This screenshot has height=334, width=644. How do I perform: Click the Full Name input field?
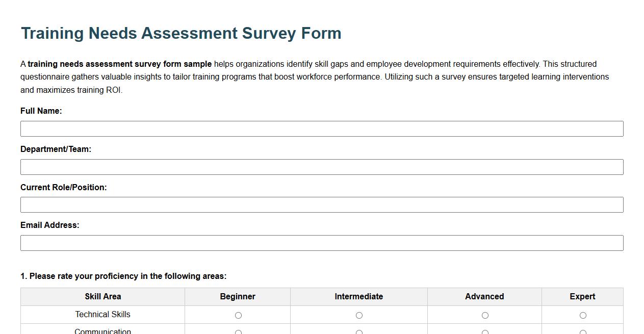(321, 129)
